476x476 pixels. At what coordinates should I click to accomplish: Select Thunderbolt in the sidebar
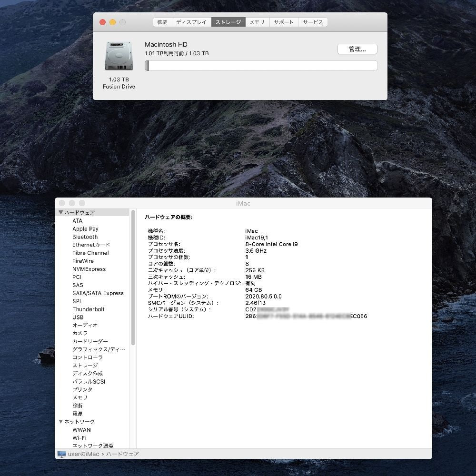[x=88, y=309]
